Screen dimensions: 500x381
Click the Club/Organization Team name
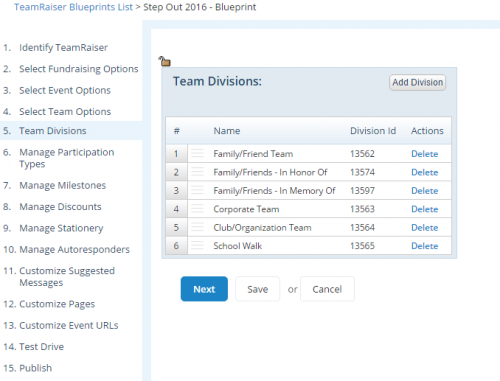click(x=262, y=228)
